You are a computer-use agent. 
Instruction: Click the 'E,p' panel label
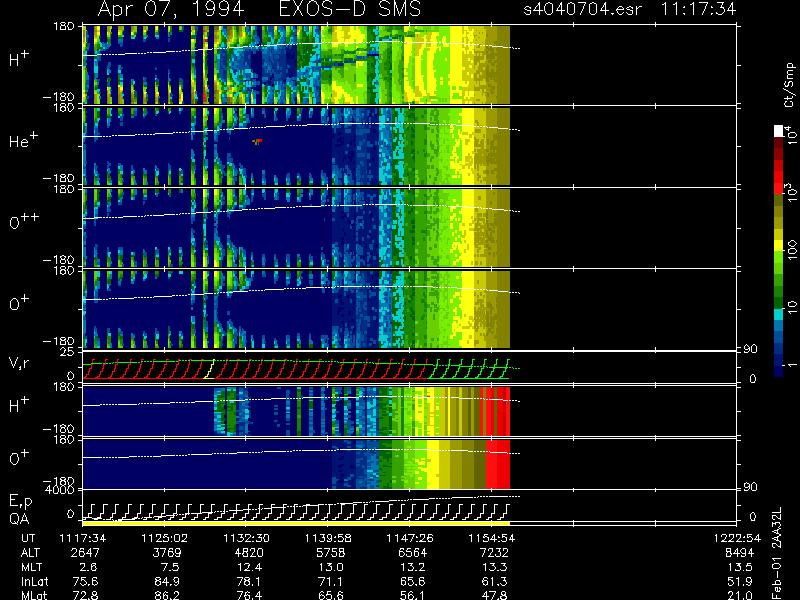20,502
